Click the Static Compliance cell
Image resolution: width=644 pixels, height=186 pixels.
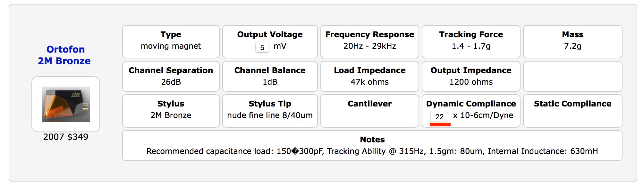572,111
